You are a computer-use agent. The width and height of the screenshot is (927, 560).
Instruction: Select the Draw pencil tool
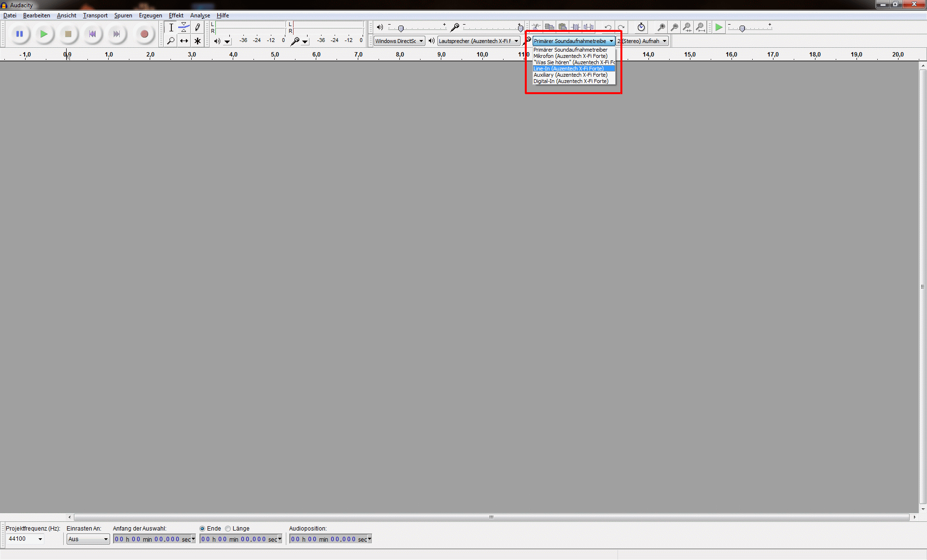click(197, 28)
